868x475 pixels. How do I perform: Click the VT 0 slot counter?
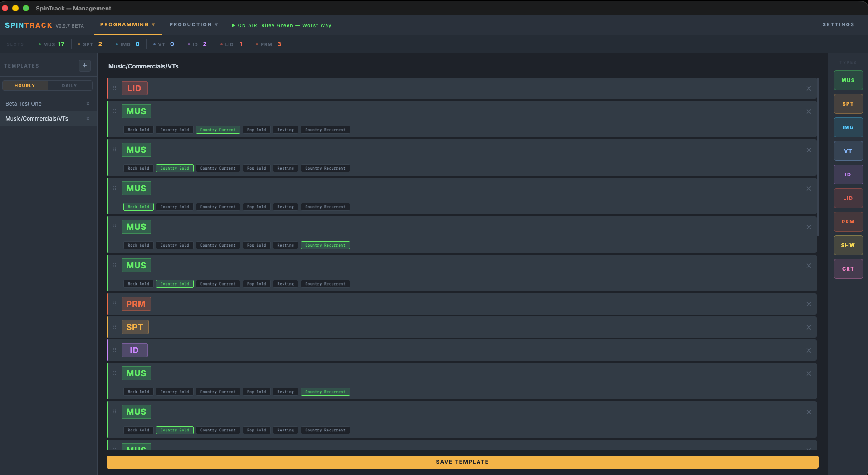[x=163, y=44]
